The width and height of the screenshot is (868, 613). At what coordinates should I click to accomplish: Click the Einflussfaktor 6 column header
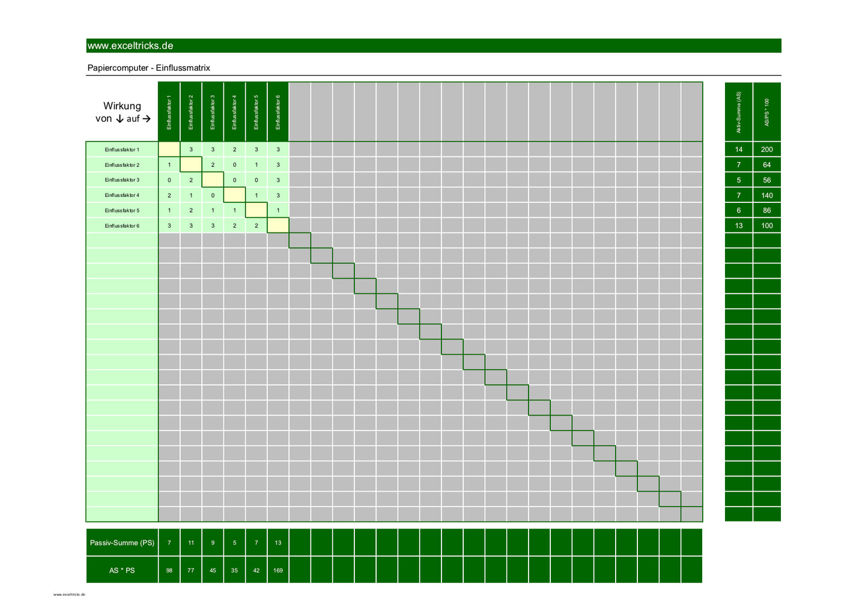pyautogui.click(x=278, y=112)
